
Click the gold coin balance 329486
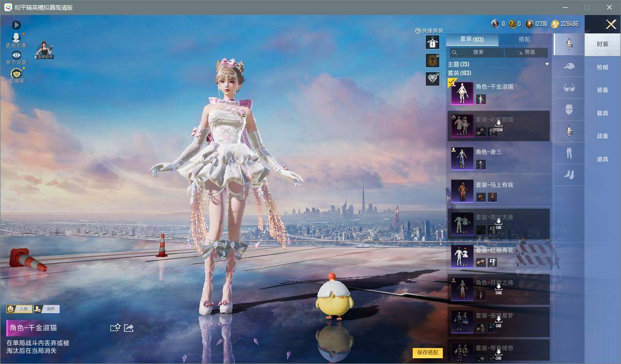565,24
